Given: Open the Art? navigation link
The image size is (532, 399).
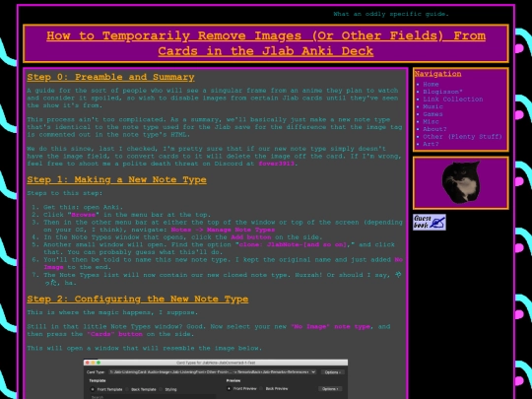Looking at the screenshot, I should pos(431,144).
